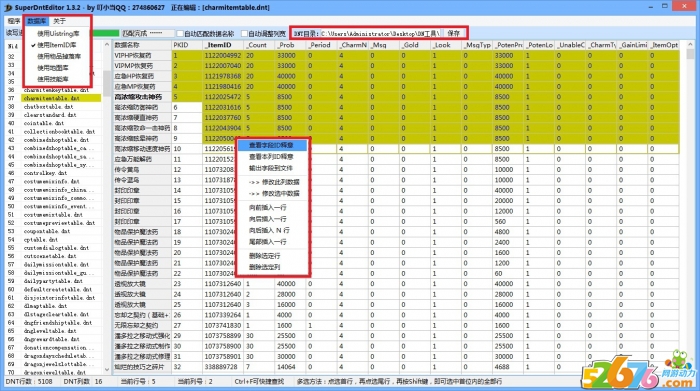Choose 向后插入一行 in context menu
The height and width of the screenshot is (391, 700).
click(271, 219)
